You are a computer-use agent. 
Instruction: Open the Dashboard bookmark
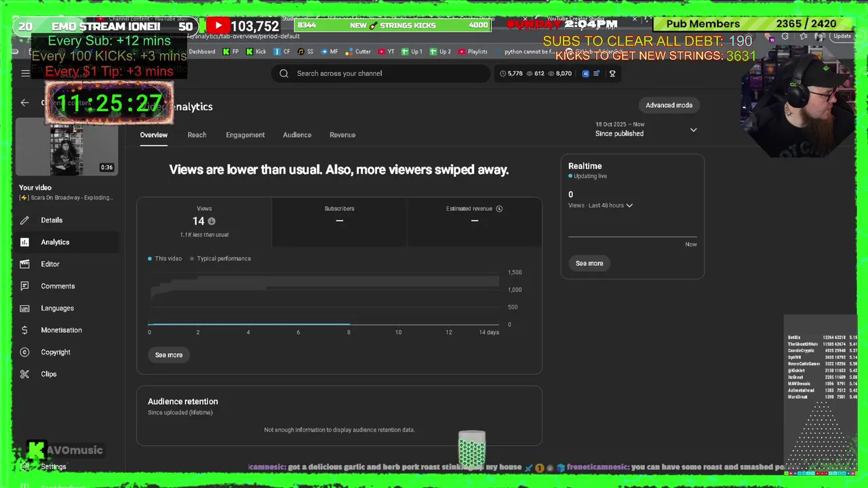[x=201, y=52]
